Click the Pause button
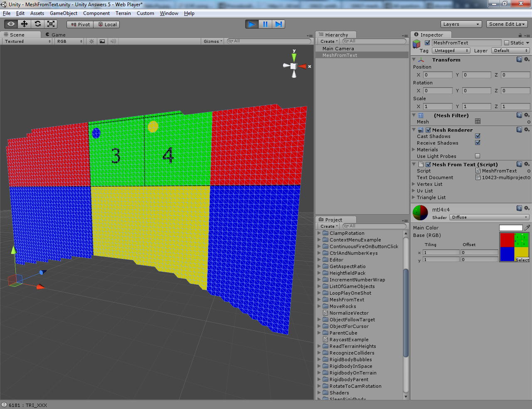532x409 pixels. coord(265,24)
